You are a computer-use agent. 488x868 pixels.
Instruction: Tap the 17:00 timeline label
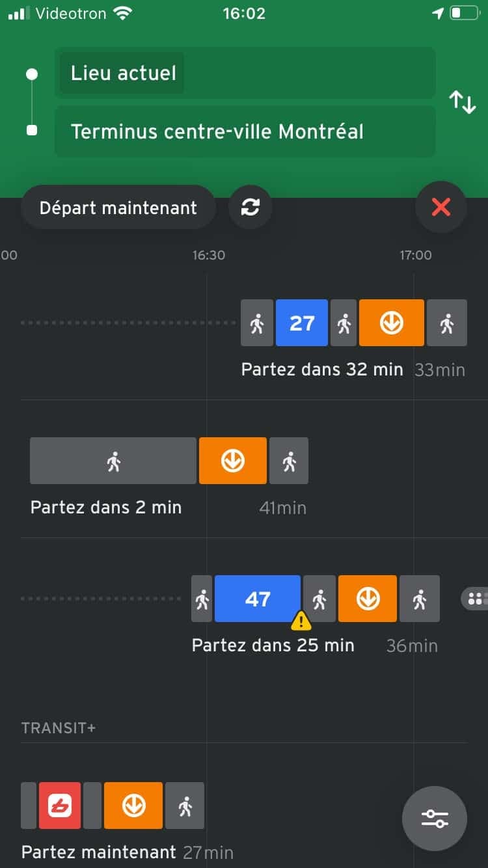click(416, 255)
